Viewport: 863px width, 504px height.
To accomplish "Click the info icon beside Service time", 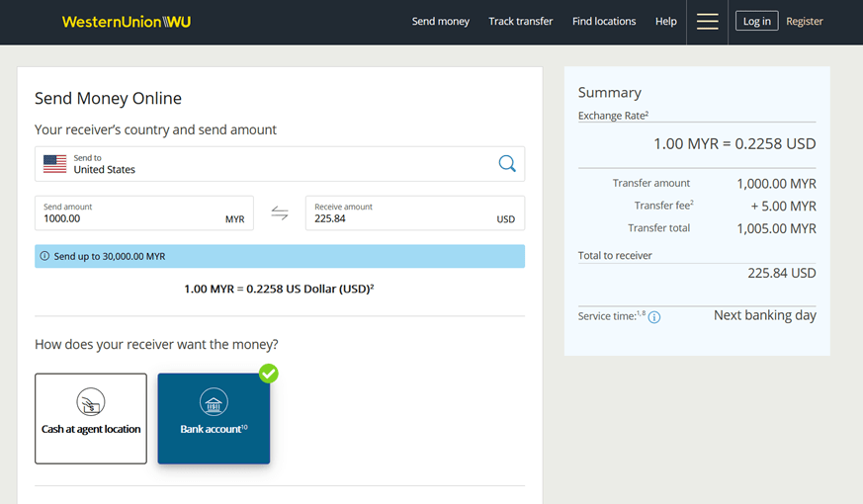I will (x=654, y=317).
